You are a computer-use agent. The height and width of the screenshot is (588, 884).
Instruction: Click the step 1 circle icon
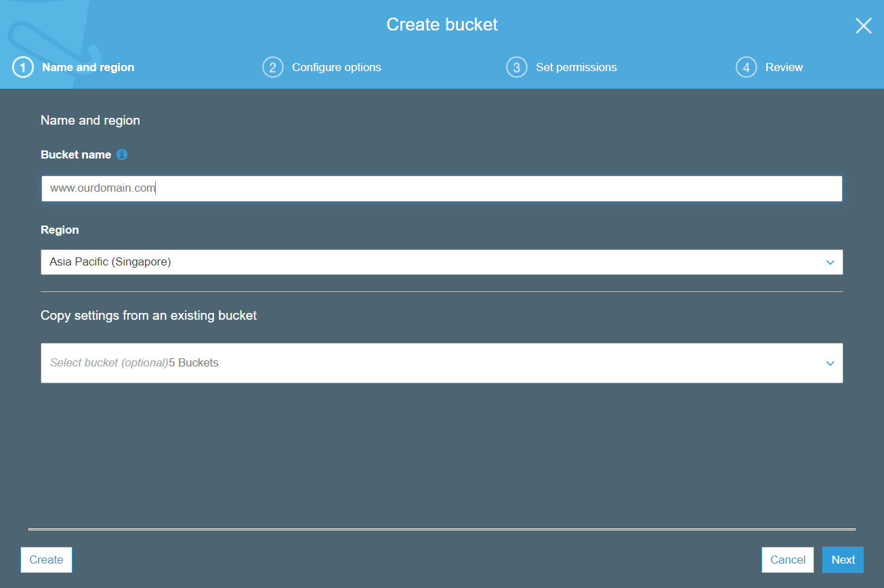23,67
